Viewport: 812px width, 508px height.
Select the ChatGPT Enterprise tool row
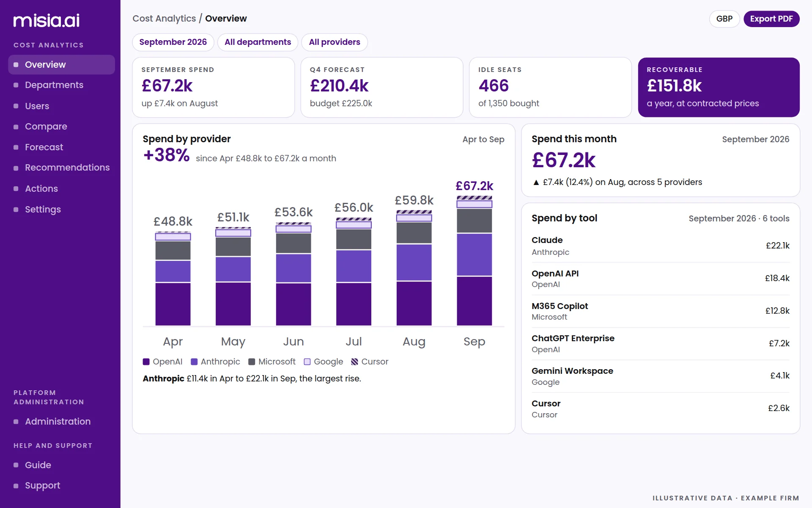[x=661, y=344]
